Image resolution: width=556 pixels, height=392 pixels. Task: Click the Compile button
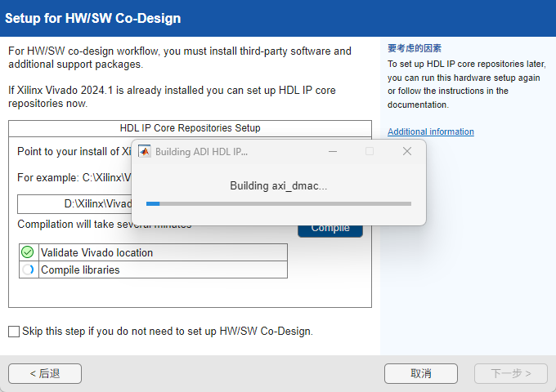330,231
